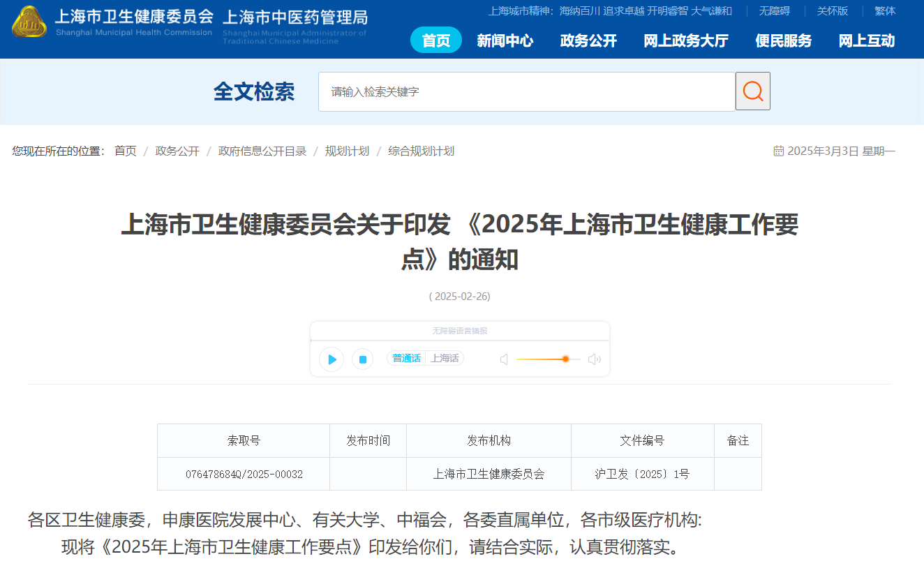The image size is (924, 575).
Task: Select 普通话 audio language
Action: coord(406,358)
